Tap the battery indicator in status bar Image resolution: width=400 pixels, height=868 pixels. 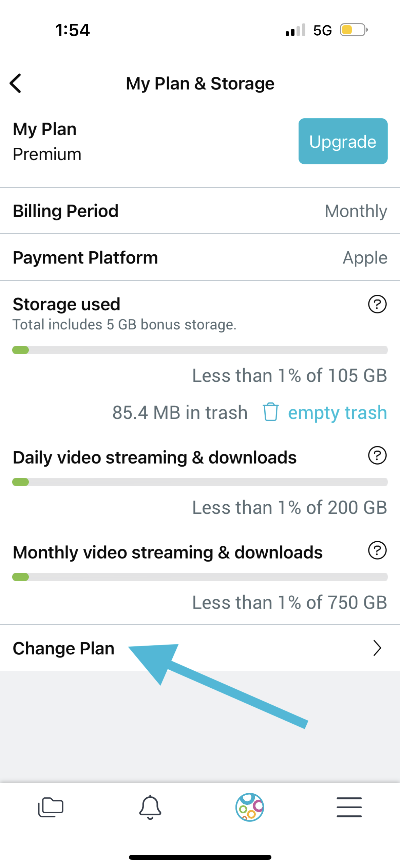[x=354, y=30]
